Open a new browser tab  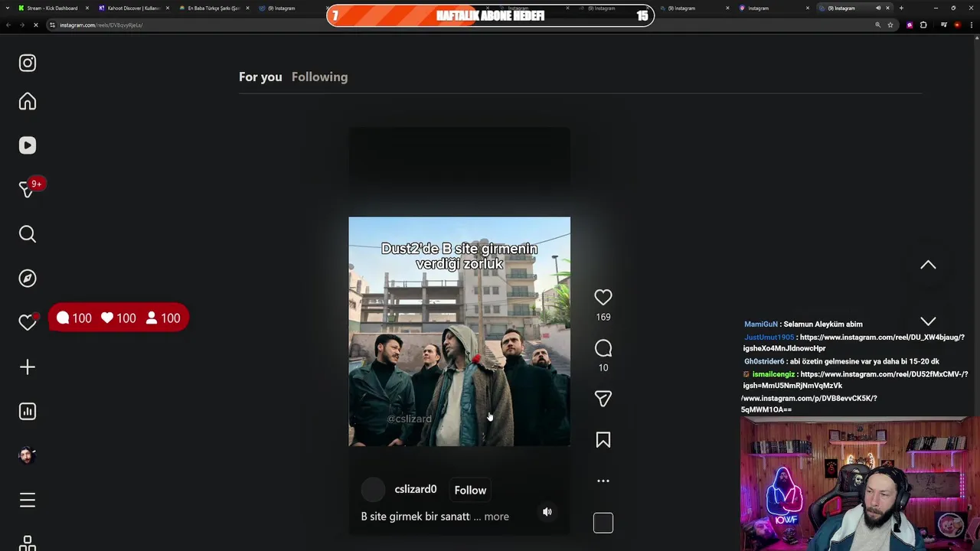pyautogui.click(x=901, y=8)
